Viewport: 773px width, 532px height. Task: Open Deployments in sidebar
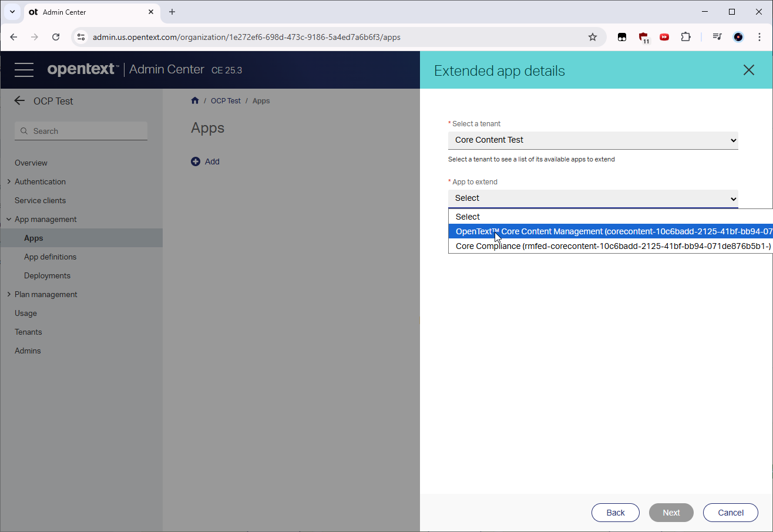tap(47, 275)
